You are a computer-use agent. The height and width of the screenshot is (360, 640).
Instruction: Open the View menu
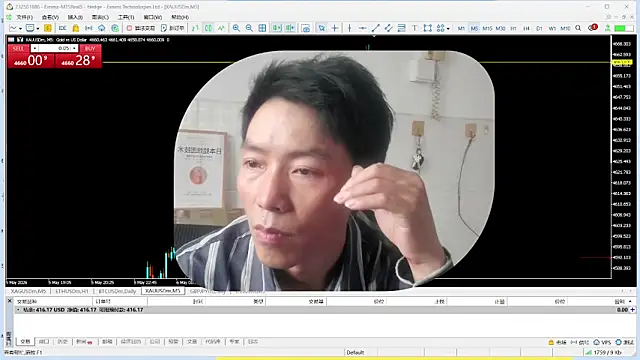click(50, 17)
